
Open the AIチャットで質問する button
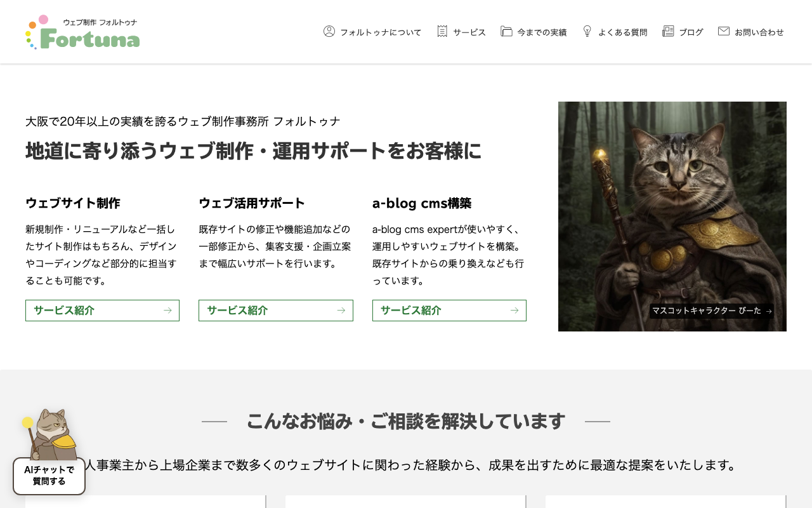pos(49,476)
